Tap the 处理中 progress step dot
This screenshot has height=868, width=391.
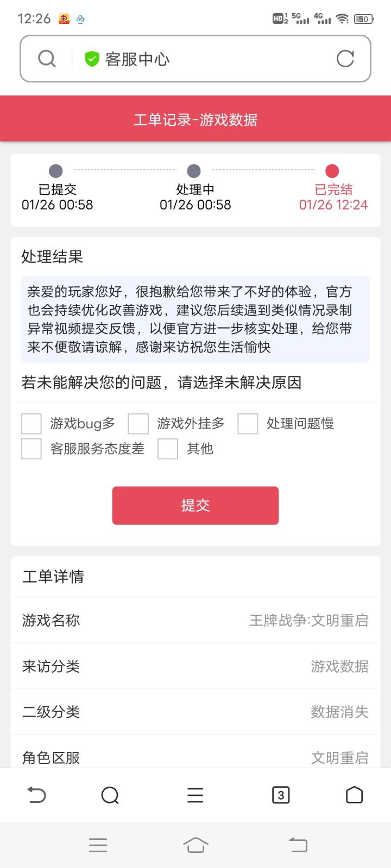tap(194, 171)
